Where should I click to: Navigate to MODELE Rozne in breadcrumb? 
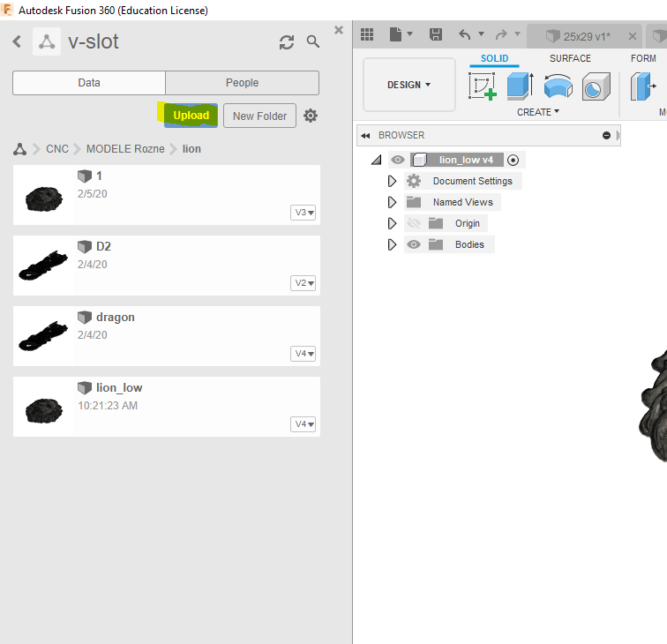125,149
